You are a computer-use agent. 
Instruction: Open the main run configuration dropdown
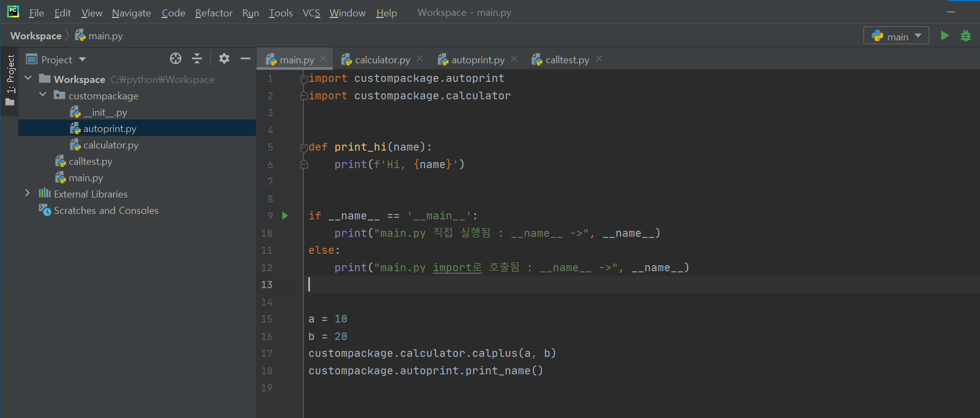[x=896, y=36]
